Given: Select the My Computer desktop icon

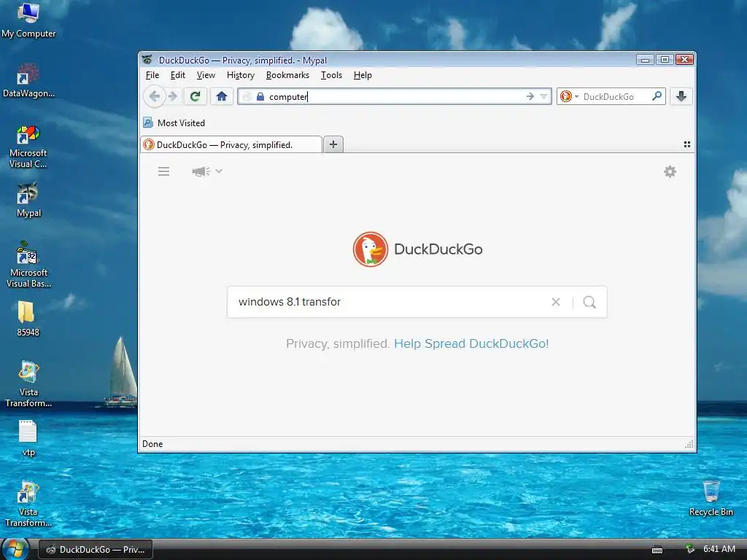Looking at the screenshot, I should 28,20.
